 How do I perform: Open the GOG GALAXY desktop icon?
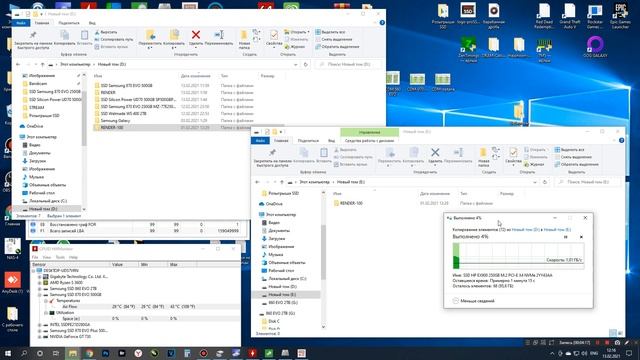coord(595,47)
